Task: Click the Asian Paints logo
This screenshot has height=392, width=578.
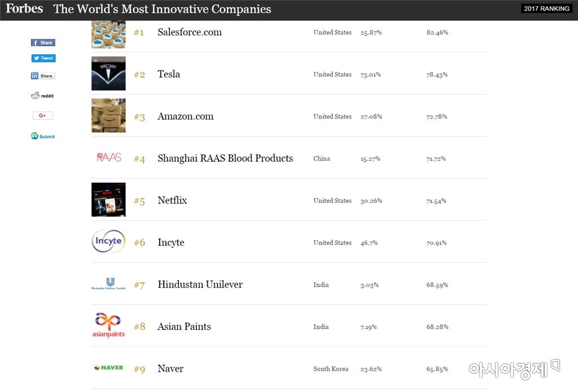Action: click(x=108, y=326)
